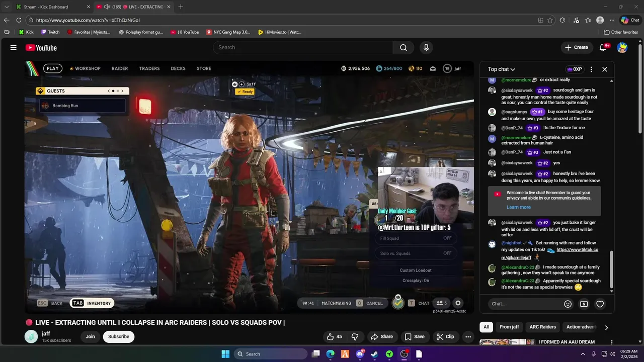Reload the page in the browser
Image resolution: width=644 pixels, height=362 pixels.
click(x=19, y=20)
